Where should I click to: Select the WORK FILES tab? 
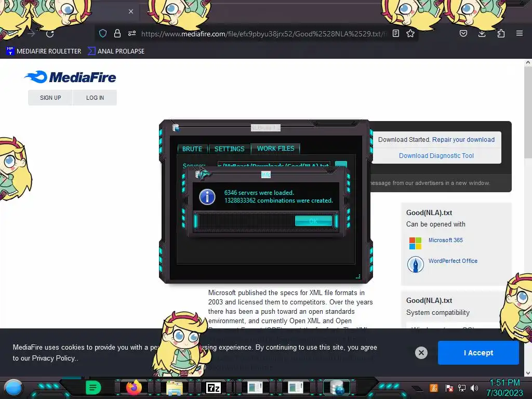click(275, 149)
